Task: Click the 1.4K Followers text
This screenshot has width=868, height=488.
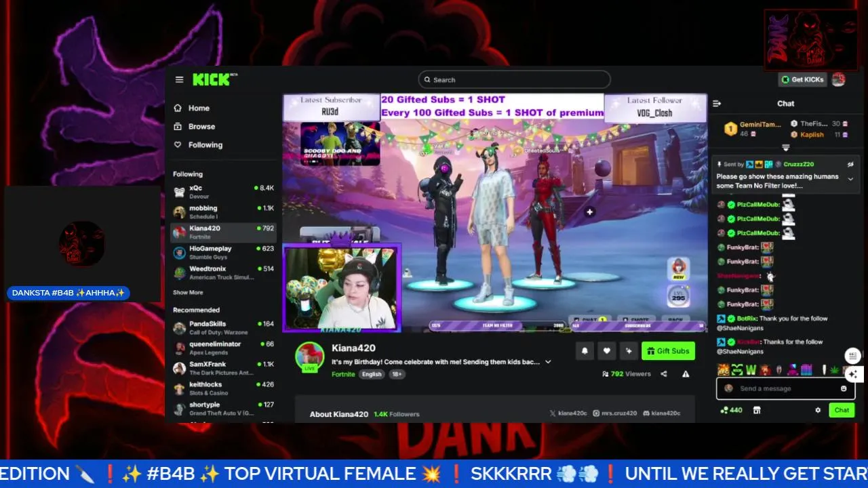Action: click(397, 414)
